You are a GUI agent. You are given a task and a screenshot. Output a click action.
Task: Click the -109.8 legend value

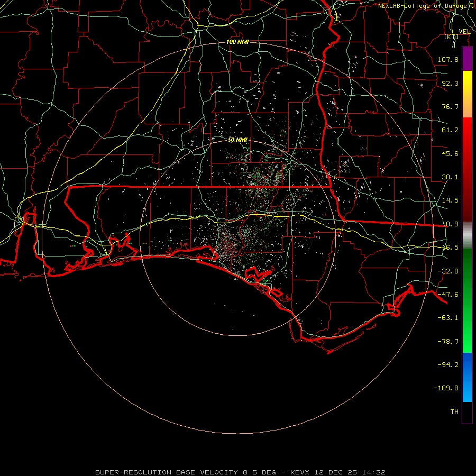446,388
